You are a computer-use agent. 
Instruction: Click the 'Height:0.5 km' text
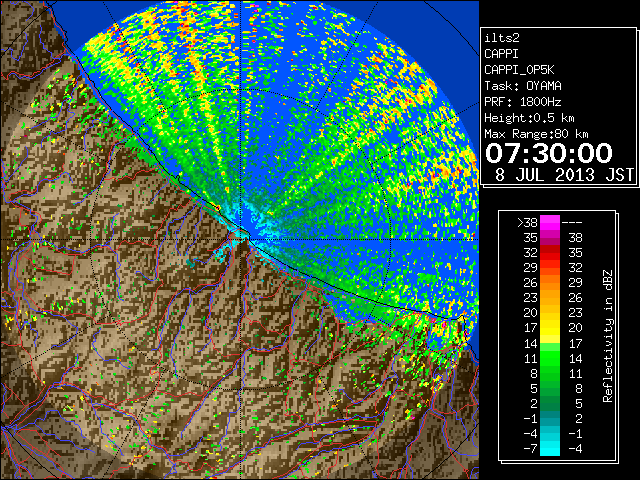(x=529, y=118)
